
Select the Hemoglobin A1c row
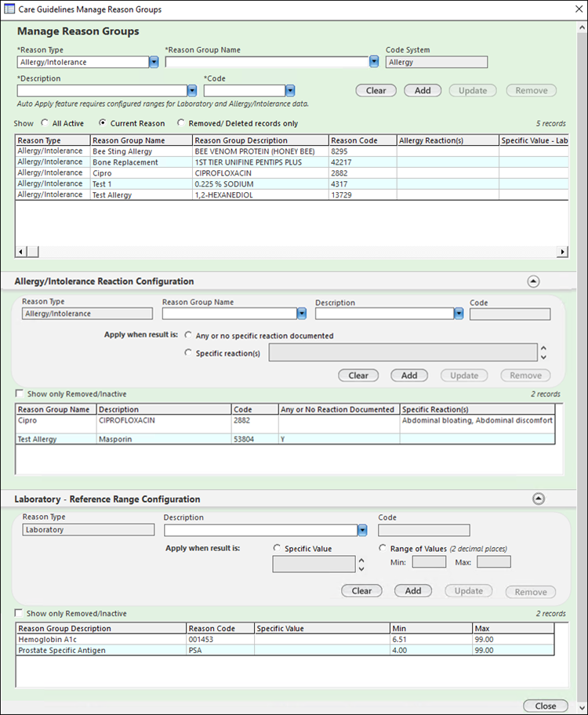tap(285, 639)
